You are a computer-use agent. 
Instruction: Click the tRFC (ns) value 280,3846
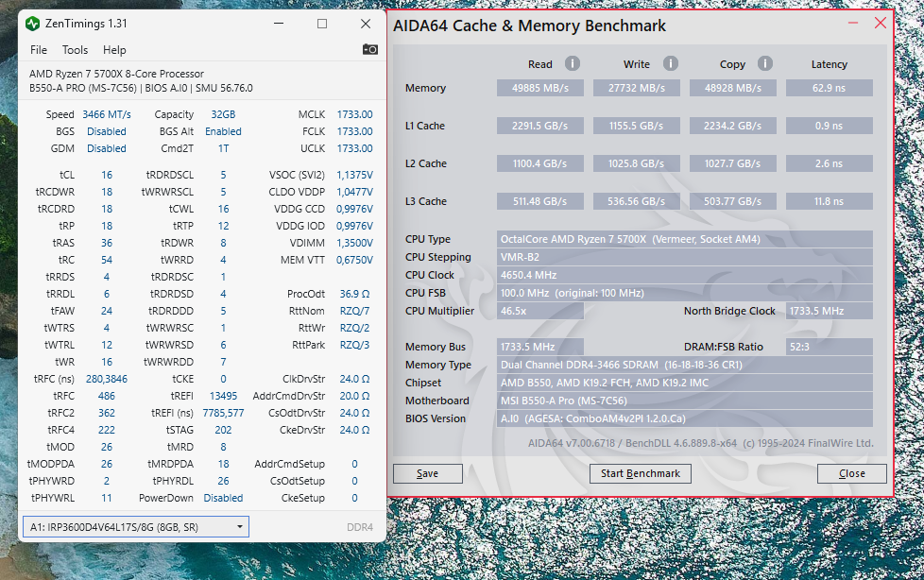[107, 379]
